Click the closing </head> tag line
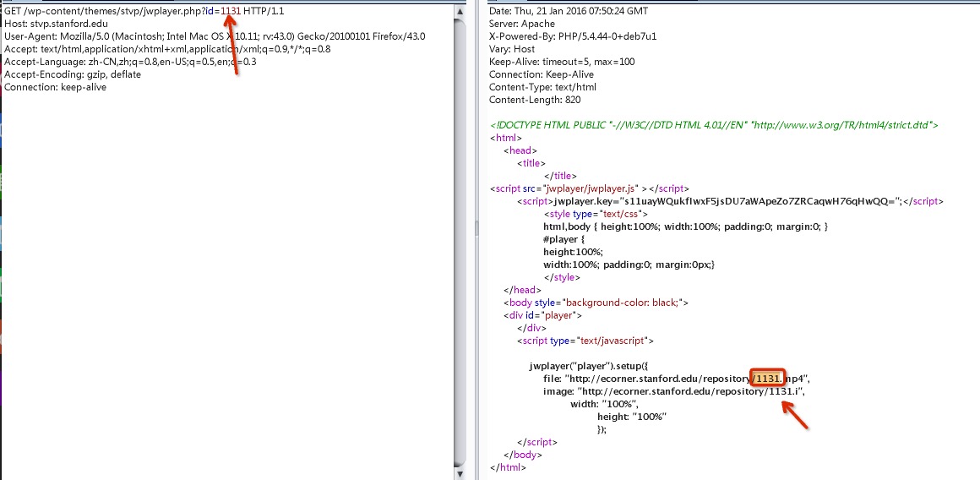 pyautogui.click(x=522, y=290)
